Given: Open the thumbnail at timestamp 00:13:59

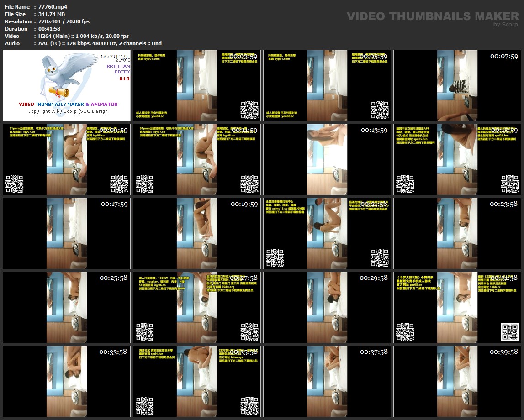Looking at the screenshot, I should [327, 159].
